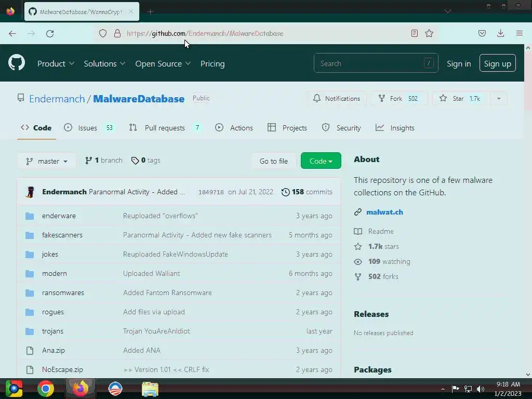Click the Action Center flag tray icon
The width and height of the screenshot is (532, 399).
point(455,389)
